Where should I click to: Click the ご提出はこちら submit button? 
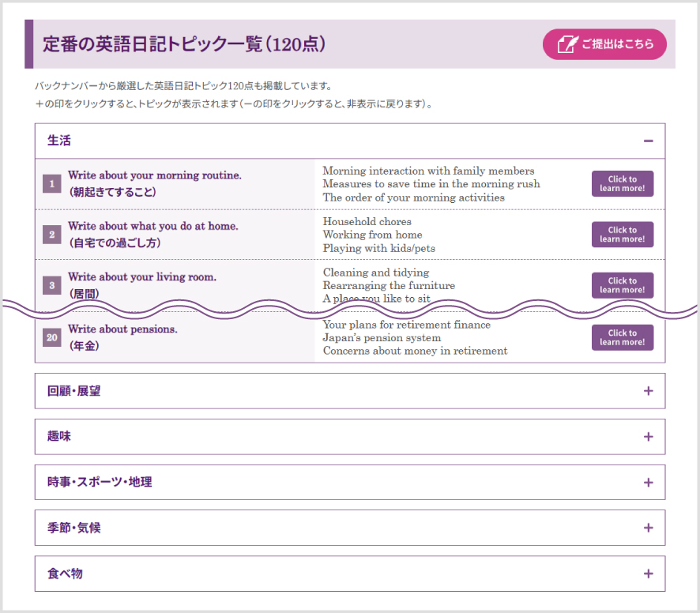604,44
